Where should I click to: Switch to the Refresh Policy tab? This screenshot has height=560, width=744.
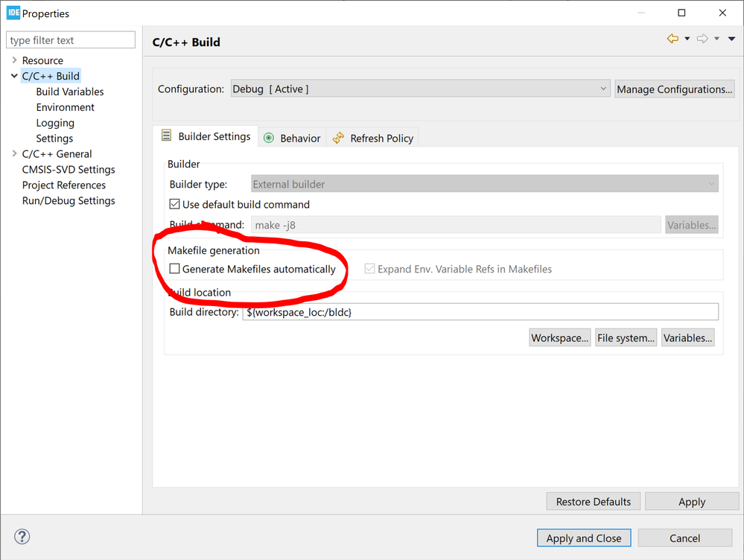tap(373, 139)
